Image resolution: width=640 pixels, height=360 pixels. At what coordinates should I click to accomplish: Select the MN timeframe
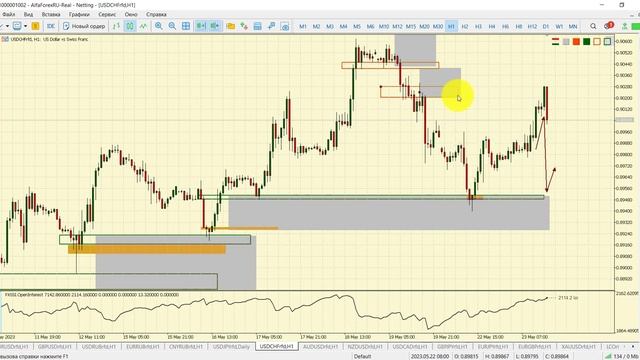[573, 26]
